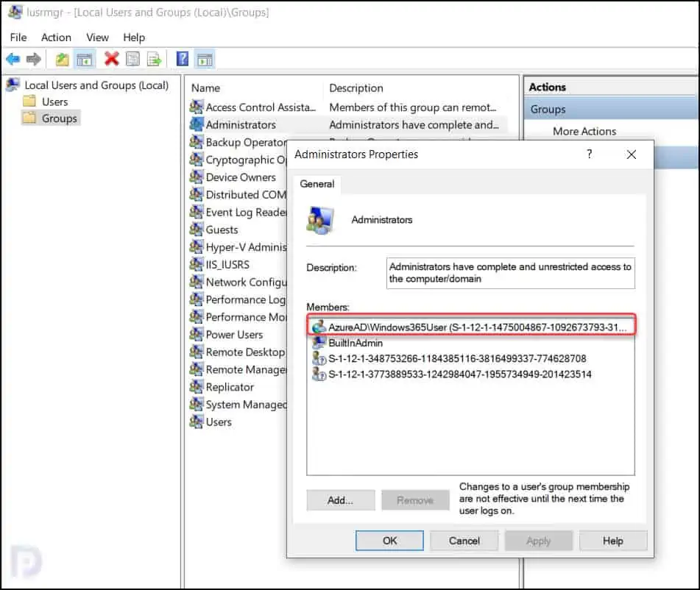Click the IIS_IUSRS group icon

pos(197,265)
